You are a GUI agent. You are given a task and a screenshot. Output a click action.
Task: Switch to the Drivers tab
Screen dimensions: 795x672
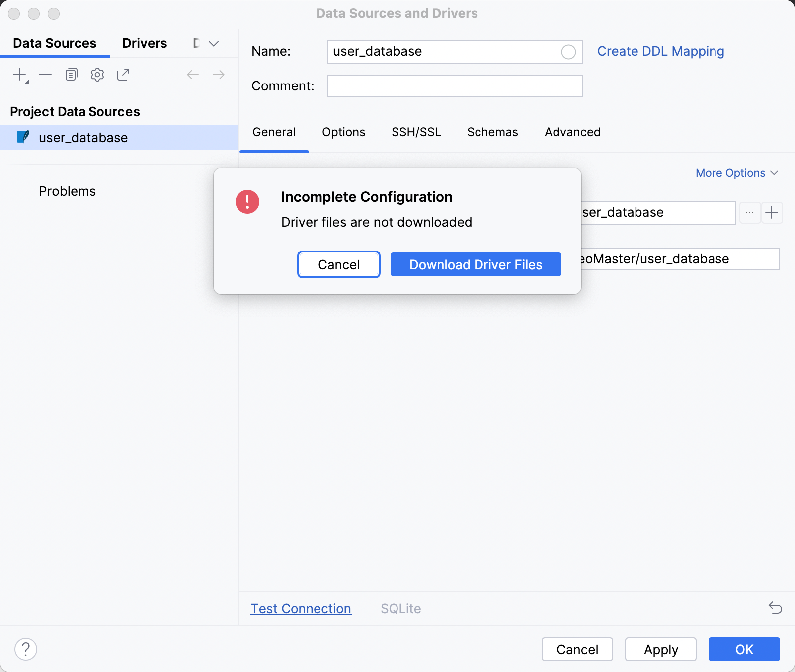click(144, 43)
